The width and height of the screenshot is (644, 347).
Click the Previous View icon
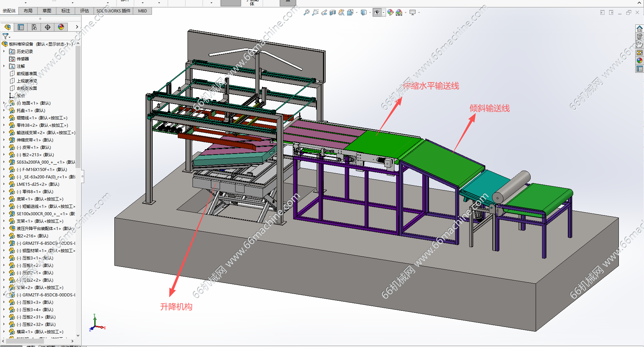pyautogui.click(x=324, y=12)
